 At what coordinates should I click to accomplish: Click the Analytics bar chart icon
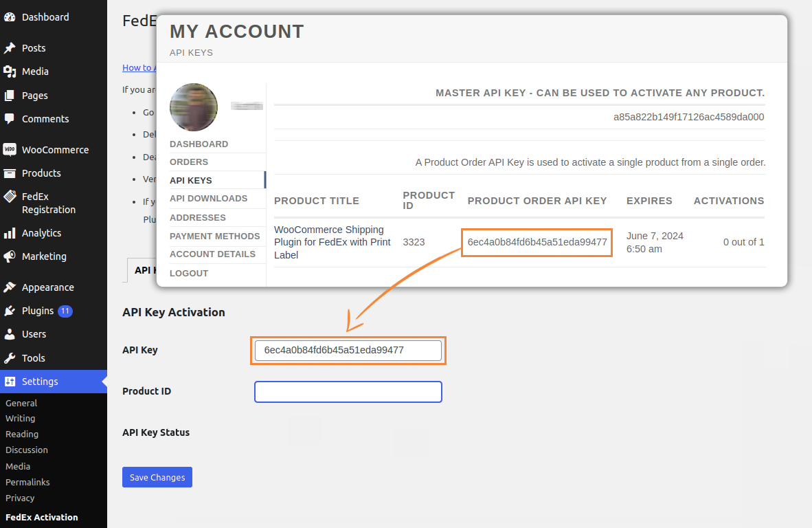point(10,233)
